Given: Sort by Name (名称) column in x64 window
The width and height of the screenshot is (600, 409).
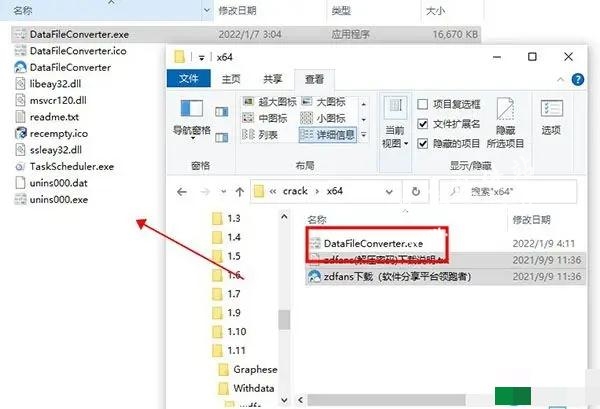Looking at the screenshot, I should 317,220.
